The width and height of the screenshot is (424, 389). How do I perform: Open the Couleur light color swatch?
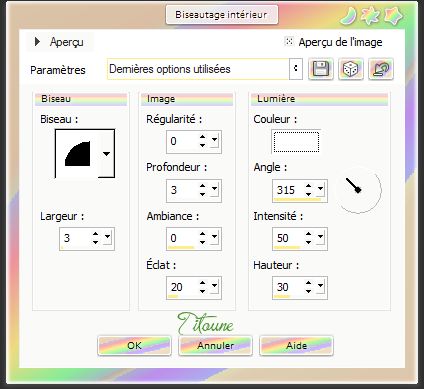[x=296, y=142]
